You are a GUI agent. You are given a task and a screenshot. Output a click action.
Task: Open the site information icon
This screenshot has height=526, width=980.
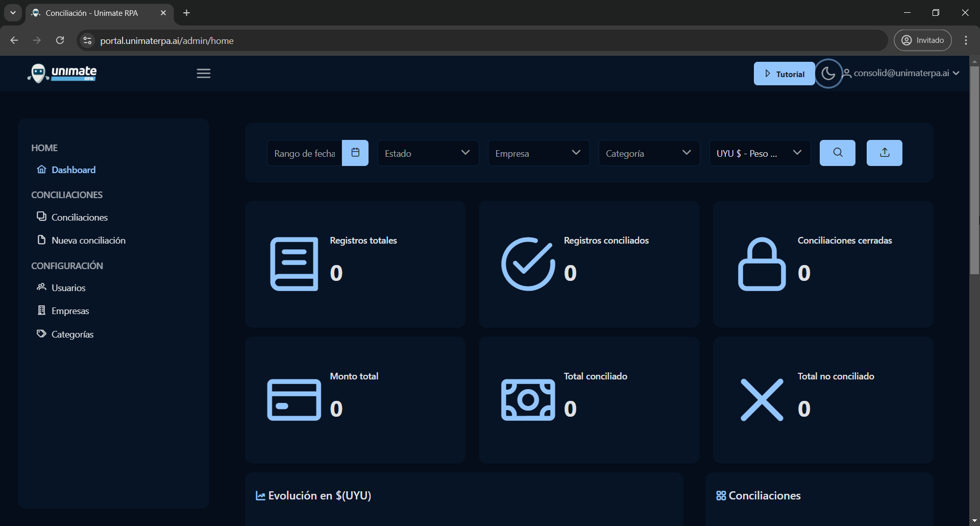[87, 40]
